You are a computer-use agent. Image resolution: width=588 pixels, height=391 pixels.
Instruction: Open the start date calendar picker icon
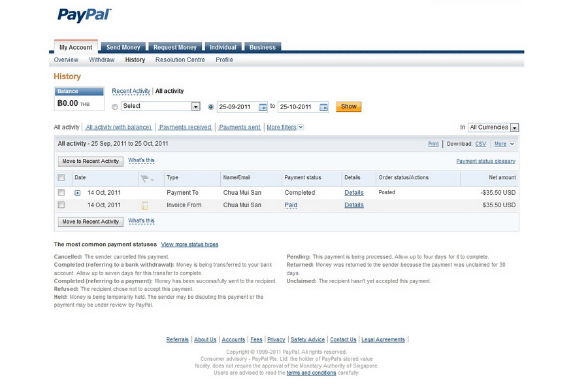[x=263, y=107]
